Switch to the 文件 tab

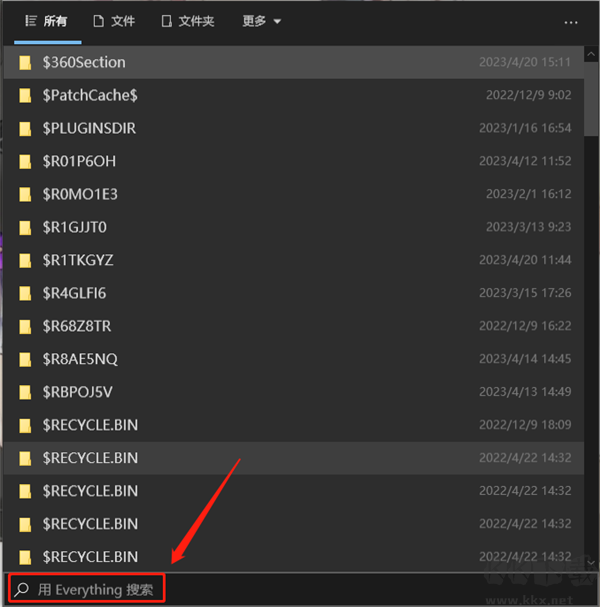(114, 21)
